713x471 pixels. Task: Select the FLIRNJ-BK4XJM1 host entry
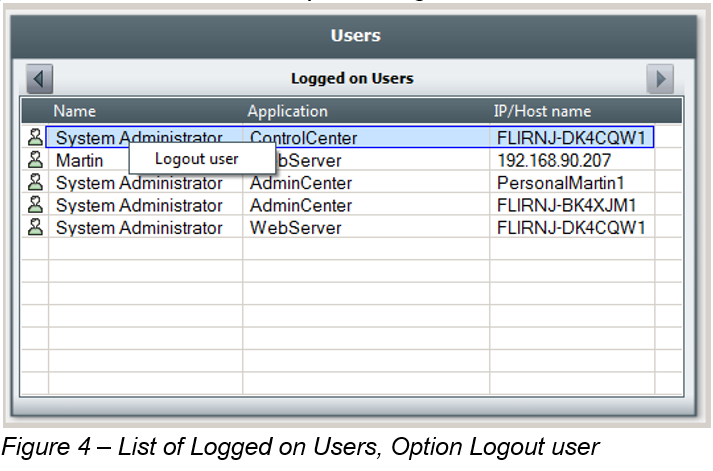566,205
